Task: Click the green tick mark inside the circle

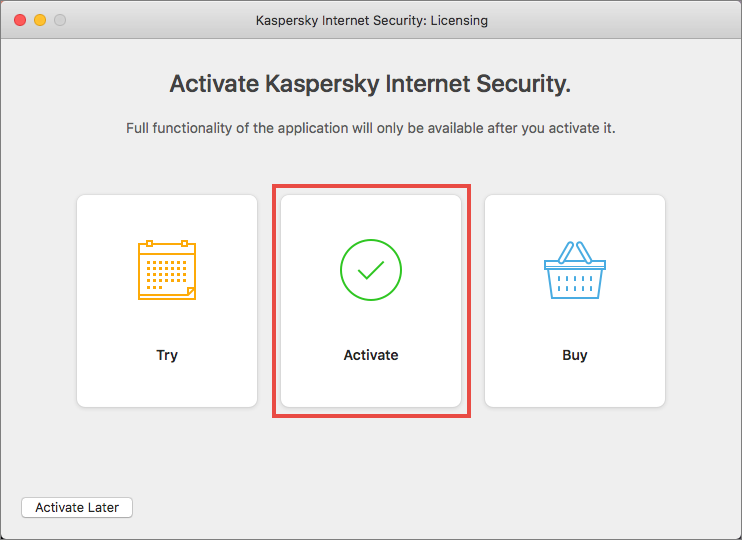Action: (371, 270)
